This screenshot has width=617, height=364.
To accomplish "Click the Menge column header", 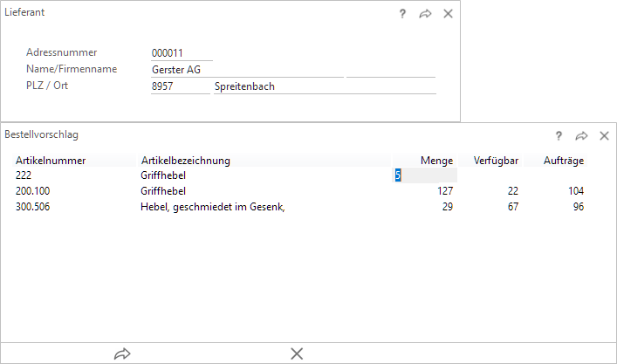I will click(x=436, y=161).
